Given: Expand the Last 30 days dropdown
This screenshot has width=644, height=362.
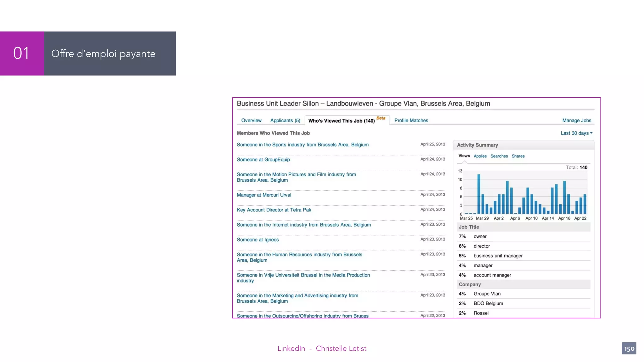Looking at the screenshot, I should click(576, 133).
